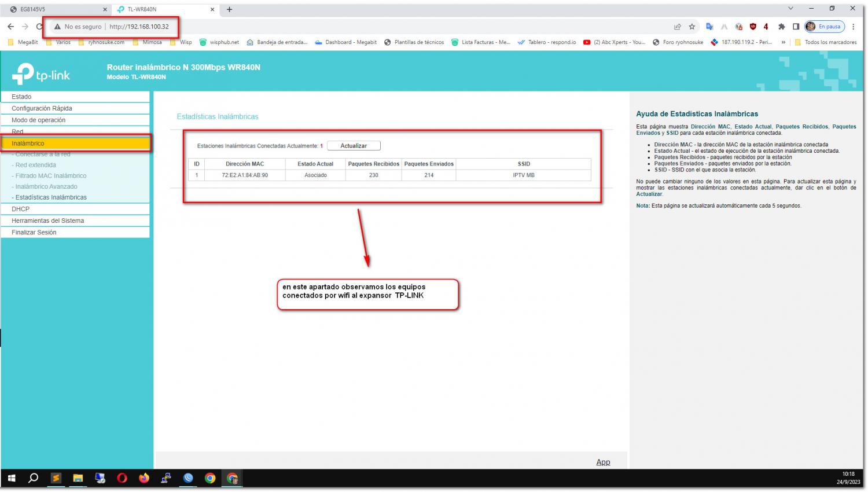Open the 'Abc Xperts' YouTube bookmark
868x492 pixels.
[x=615, y=42]
